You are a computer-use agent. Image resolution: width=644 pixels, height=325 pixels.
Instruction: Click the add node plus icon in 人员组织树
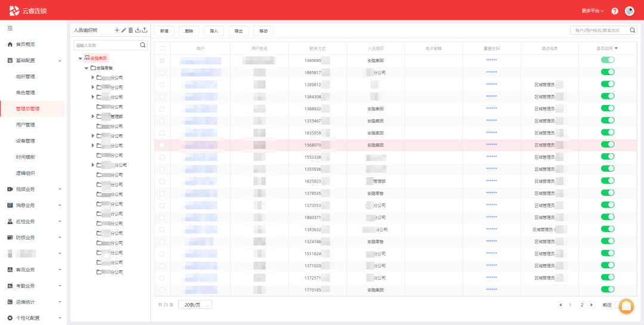tap(117, 30)
